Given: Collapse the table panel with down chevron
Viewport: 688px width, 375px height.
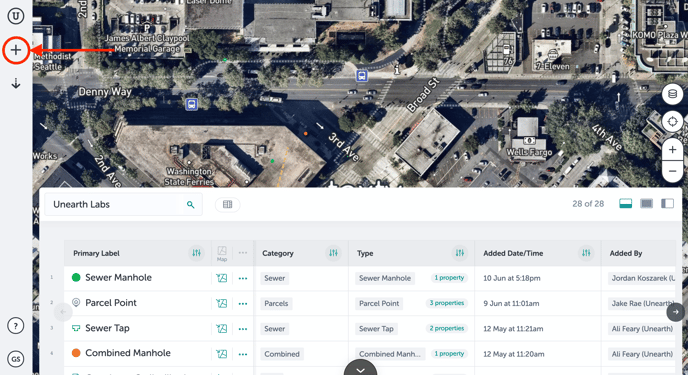Looking at the screenshot, I should coord(360,368).
